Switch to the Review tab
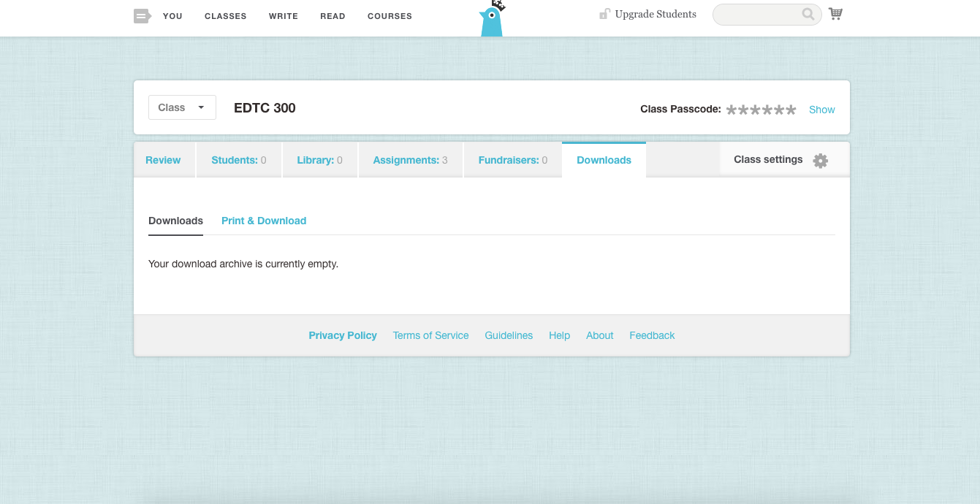This screenshot has height=504, width=980. pyautogui.click(x=164, y=160)
